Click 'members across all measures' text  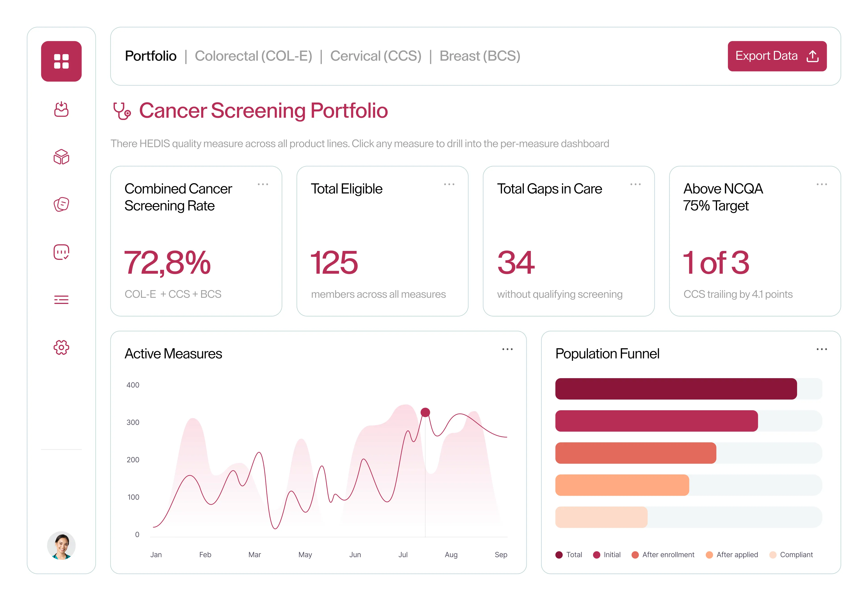tap(378, 294)
